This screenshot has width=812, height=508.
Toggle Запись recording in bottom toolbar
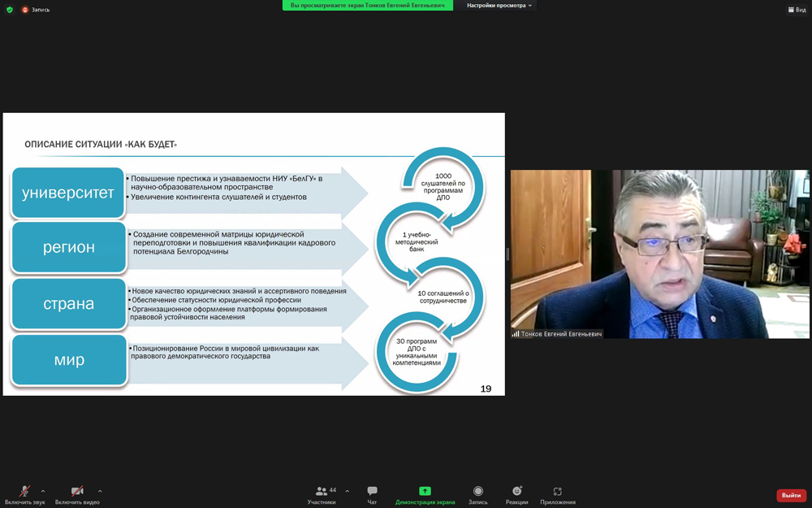(x=477, y=495)
